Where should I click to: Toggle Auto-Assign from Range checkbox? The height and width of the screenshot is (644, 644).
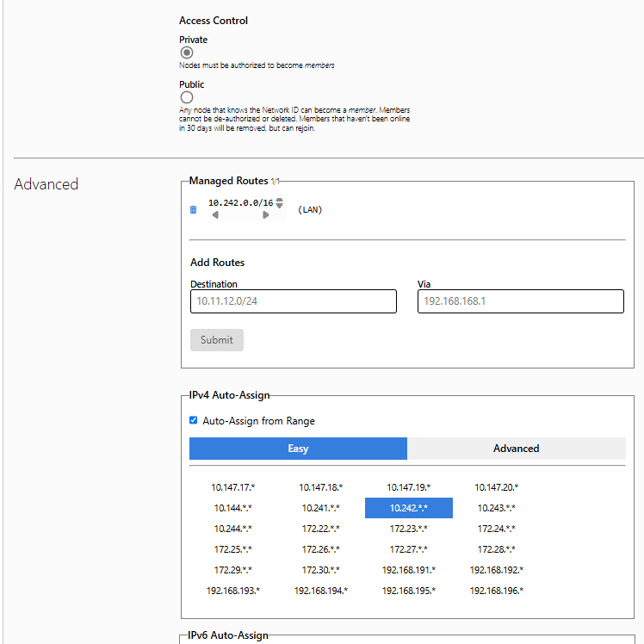(x=194, y=421)
